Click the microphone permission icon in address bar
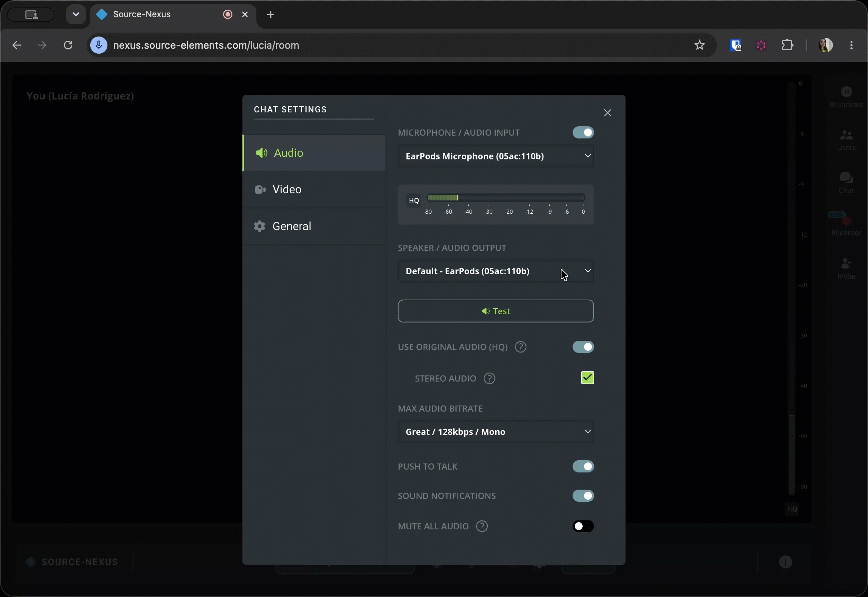 coord(99,45)
